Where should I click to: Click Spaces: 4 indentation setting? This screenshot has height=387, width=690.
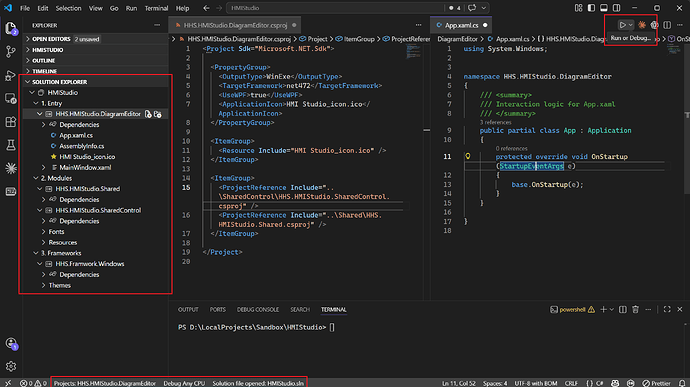(495, 383)
